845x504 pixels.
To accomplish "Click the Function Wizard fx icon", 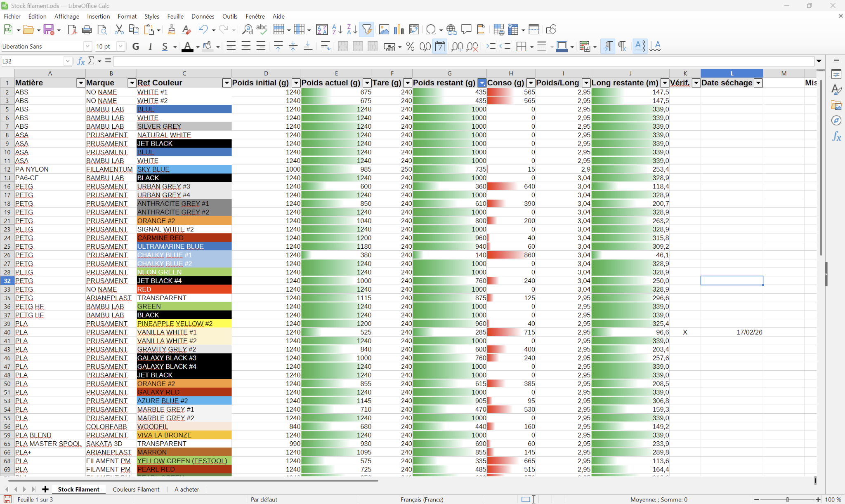I will tap(81, 61).
